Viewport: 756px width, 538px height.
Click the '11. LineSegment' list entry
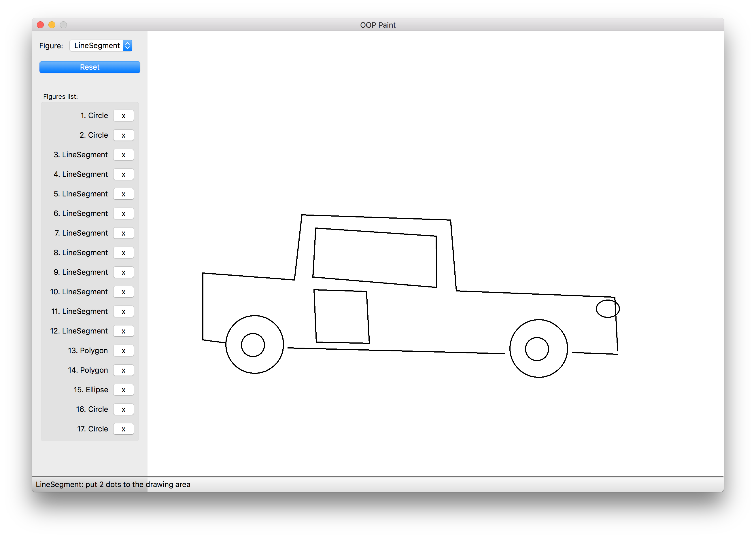click(80, 311)
